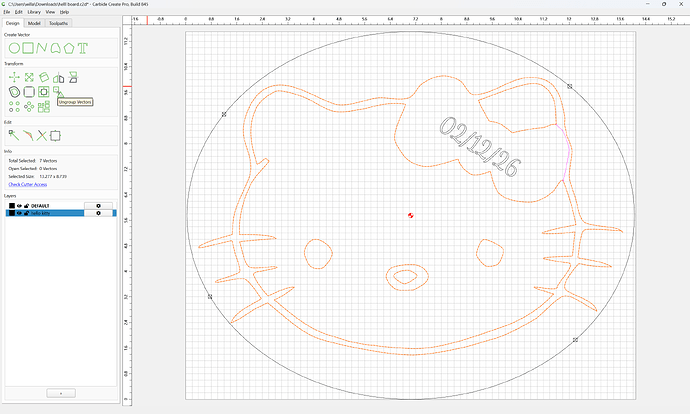Click the red-segment curve Edit icon

[x=28, y=136]
